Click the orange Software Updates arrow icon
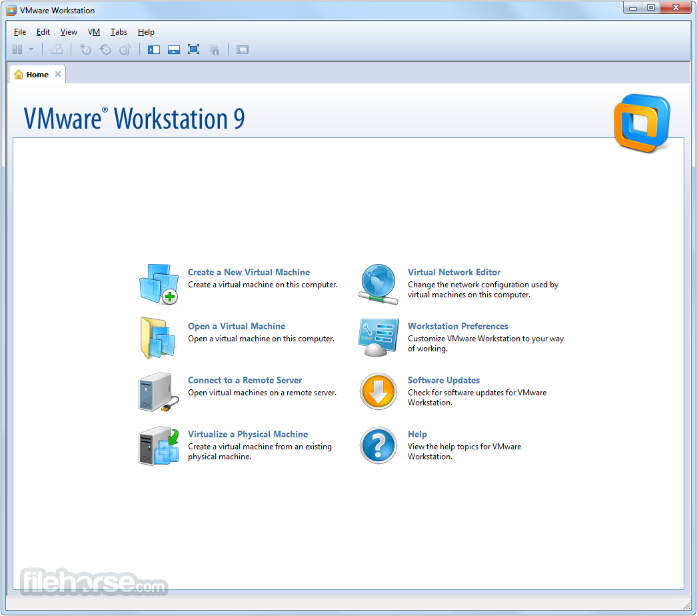Screen dimensions: 697x616 click(x=378, y=391)
